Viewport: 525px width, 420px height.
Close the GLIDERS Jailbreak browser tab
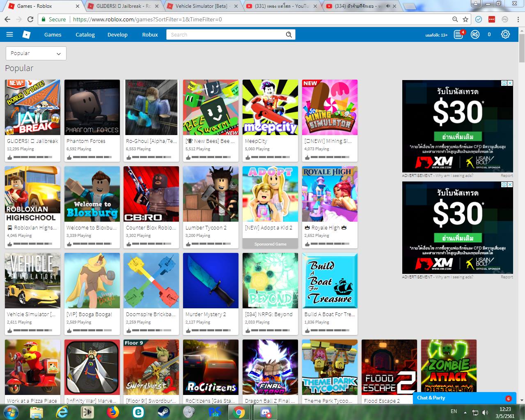point(157,6)
